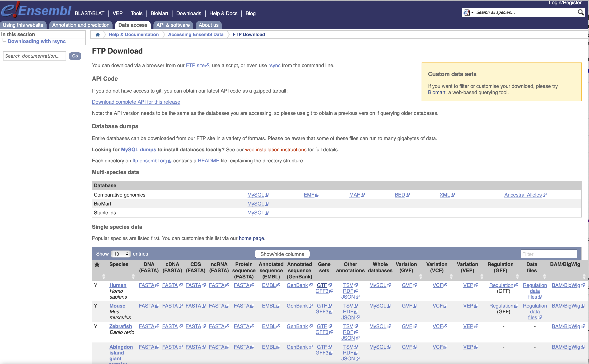Open the Biomart link in Custom data sets

pyautogui.click(x=436, y=92)
